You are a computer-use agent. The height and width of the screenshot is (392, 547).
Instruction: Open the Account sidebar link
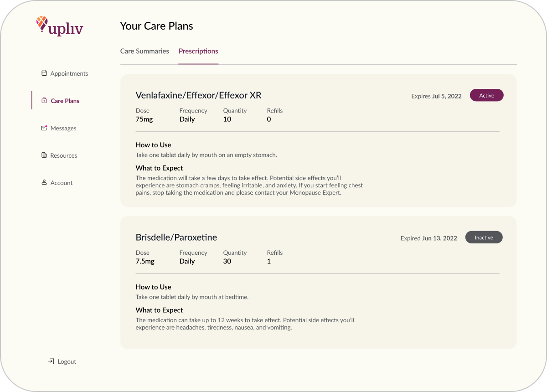62,183
